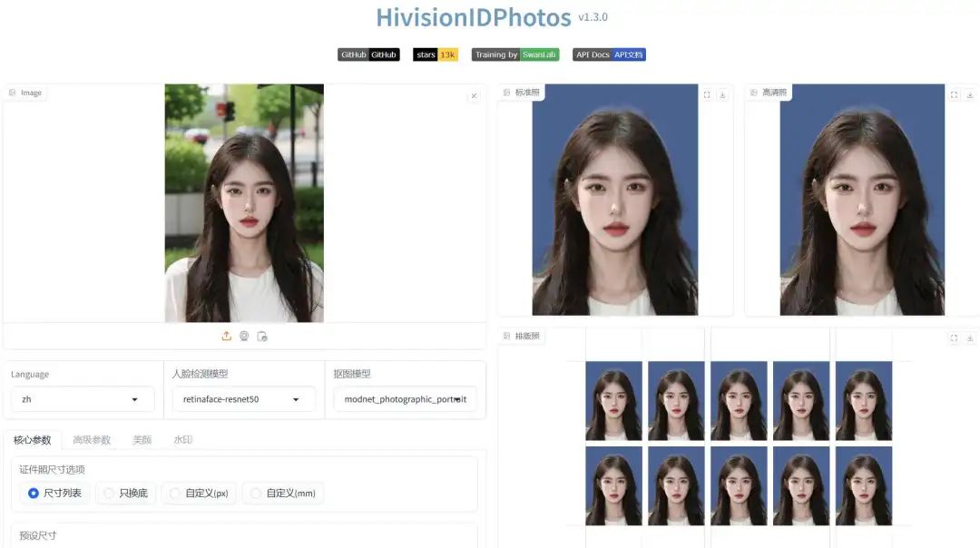This screenshot has width=980, height=548.
Task: Click the 标准照 panel label
Action: (522, 93)
